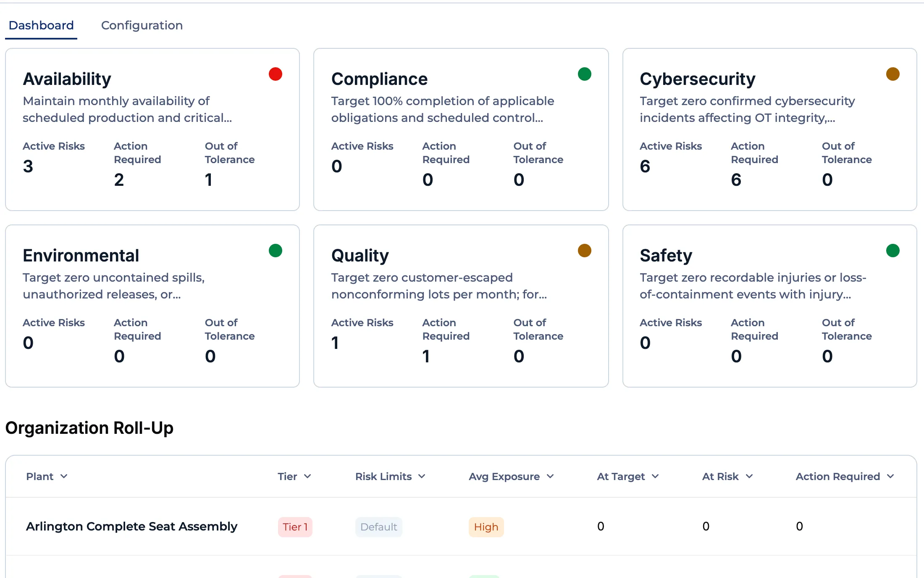Click the amber status dot on Quality
924x578 pixels.
(x=585, y=251)
